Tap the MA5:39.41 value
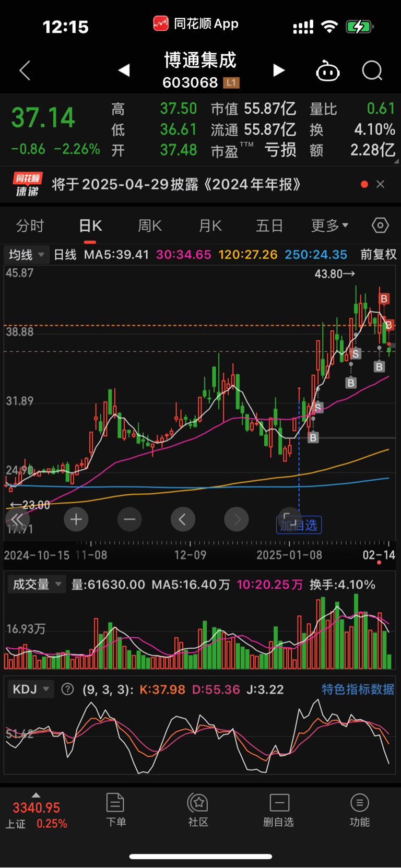This screenshot has height=868, width=401. pos(116,255)
